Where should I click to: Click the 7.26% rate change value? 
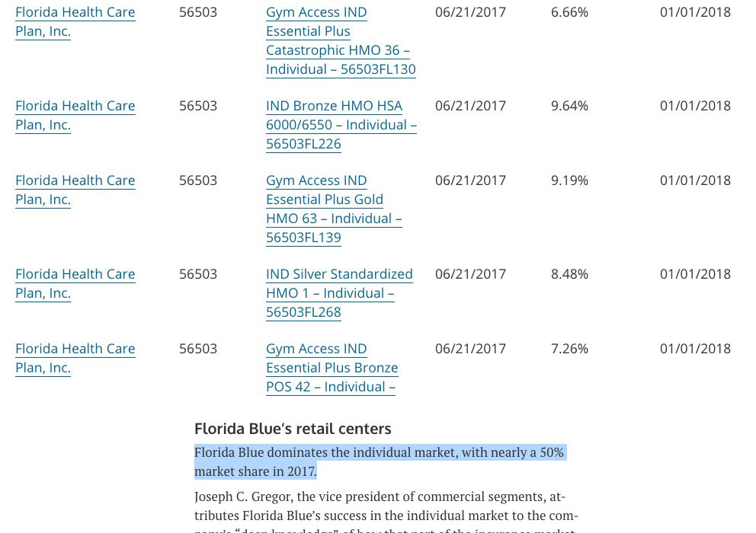click(569, 349)
